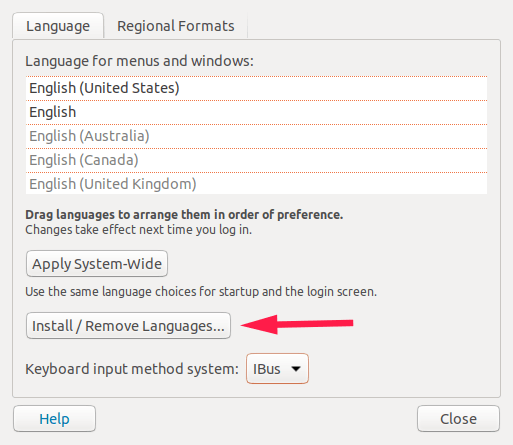The height and width of the screenshot is (445, 513).
Task: Click the 'Drag languages to arrange' hint text
Action: (184, 215)
